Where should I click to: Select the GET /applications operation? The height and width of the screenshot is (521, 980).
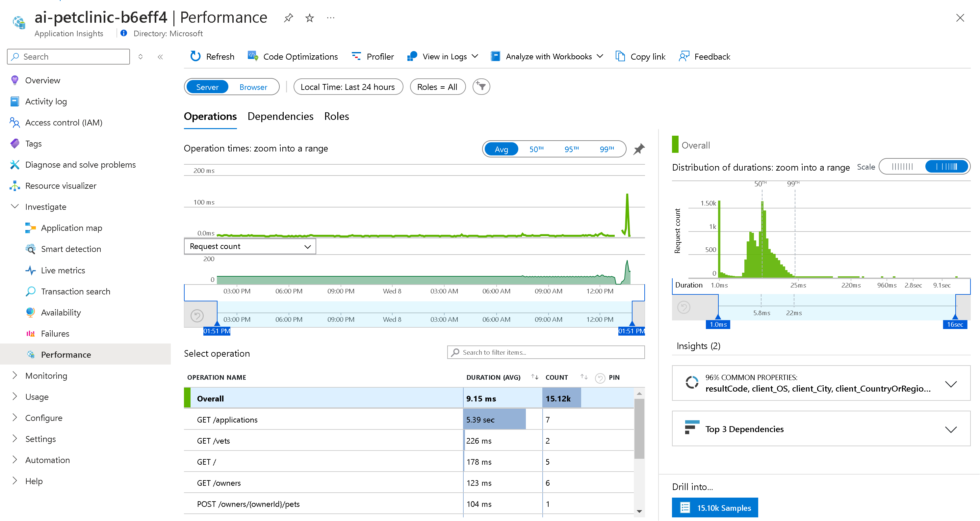click(409, 420)
